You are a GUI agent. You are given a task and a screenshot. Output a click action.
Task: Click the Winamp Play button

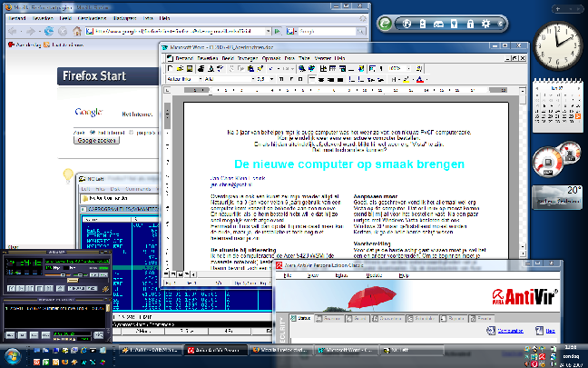pyautogui.click(x=21, y=288)
